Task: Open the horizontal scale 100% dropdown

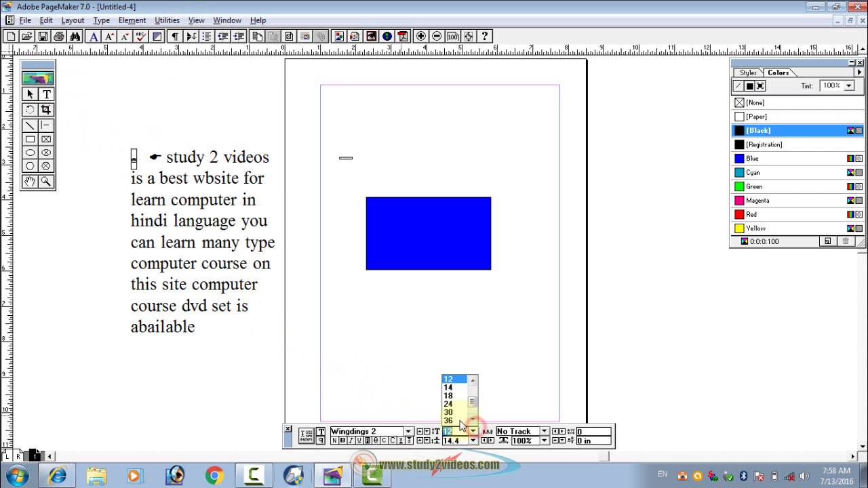Action: pos(544,441)
